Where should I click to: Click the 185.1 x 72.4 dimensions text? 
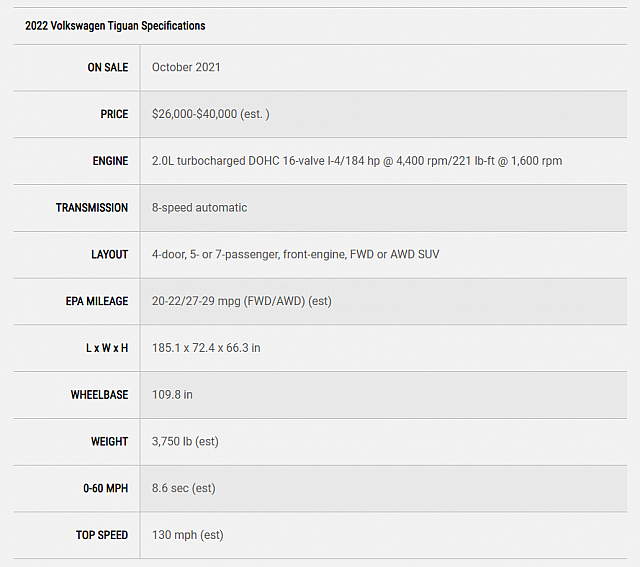pos(206,348)
